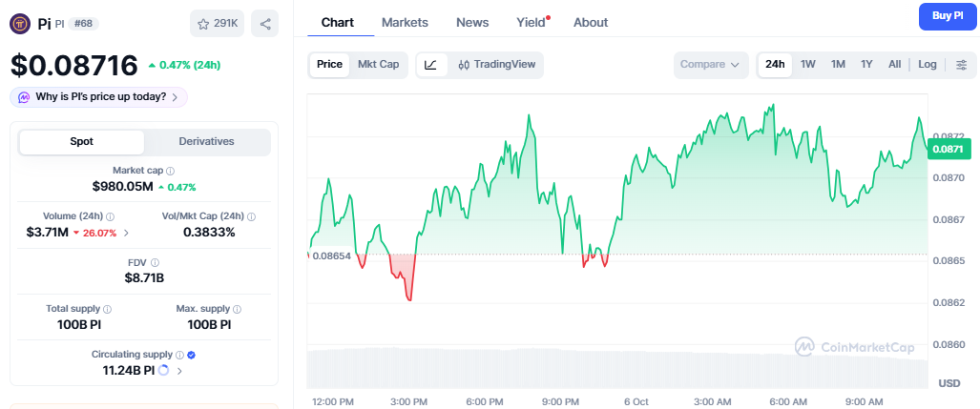Click the 0.08654 baseline price label
The image size is (980, 409).
pyautogui.click(x=330, y=256)
